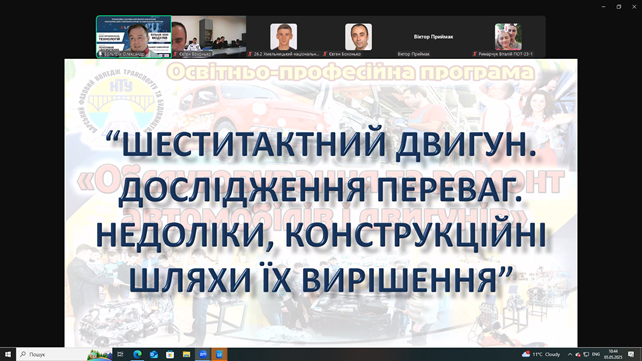This screenshot has height=361, width=642.
Task: Open Microsoft Store from the taskbar
Action: click(x=170, y=354)
